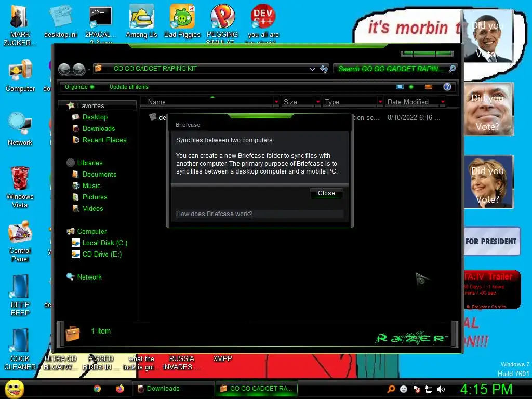Open the Organize menu
This screenshot has height=399, width=532.
[79, 87]
